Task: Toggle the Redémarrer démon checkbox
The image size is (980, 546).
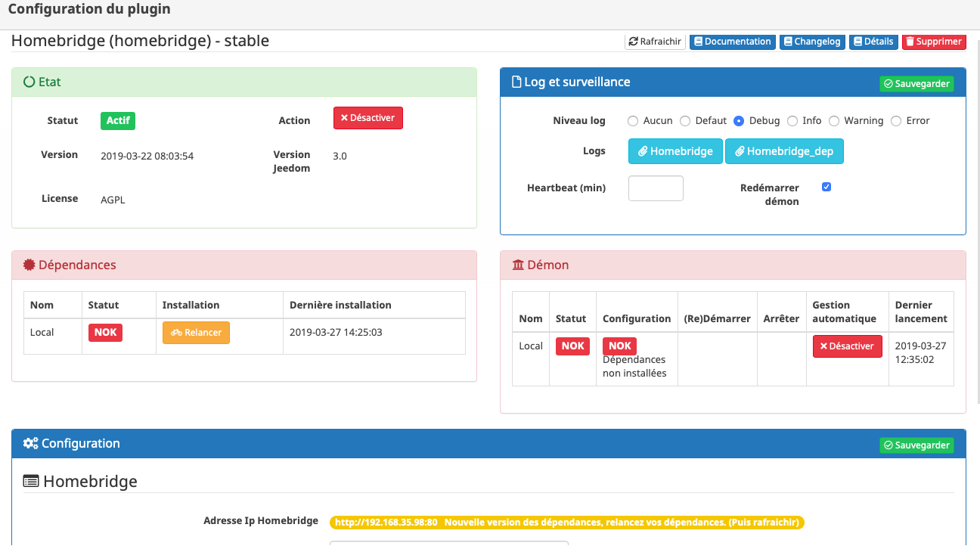Action: click(826, 187)
